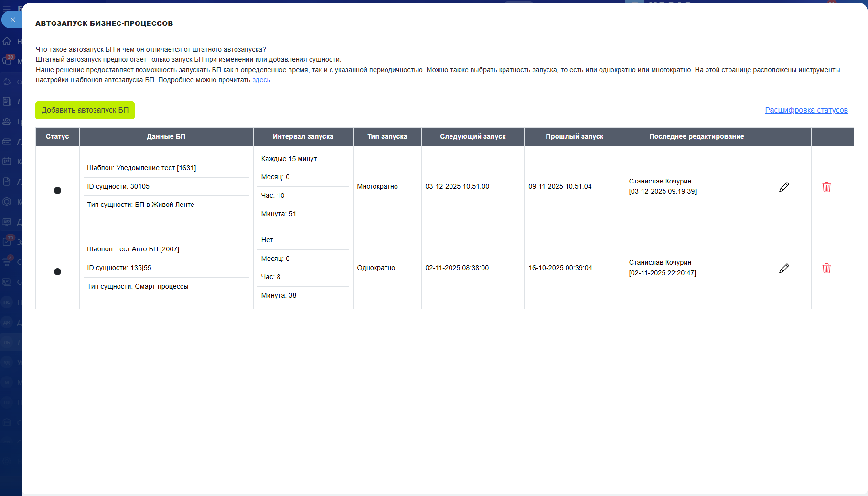Edit the Уведомление тест [1631] autostart
Viewport: 868px width, 496px height.
click(784, 187)
